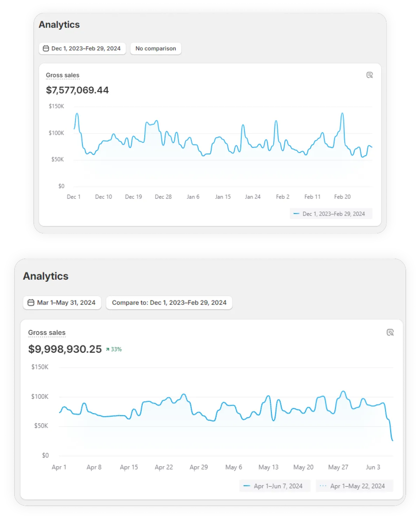Open the Mar 1–May 31, 2024 date range picker
420x520 pixels.
(x=66, y=302)
